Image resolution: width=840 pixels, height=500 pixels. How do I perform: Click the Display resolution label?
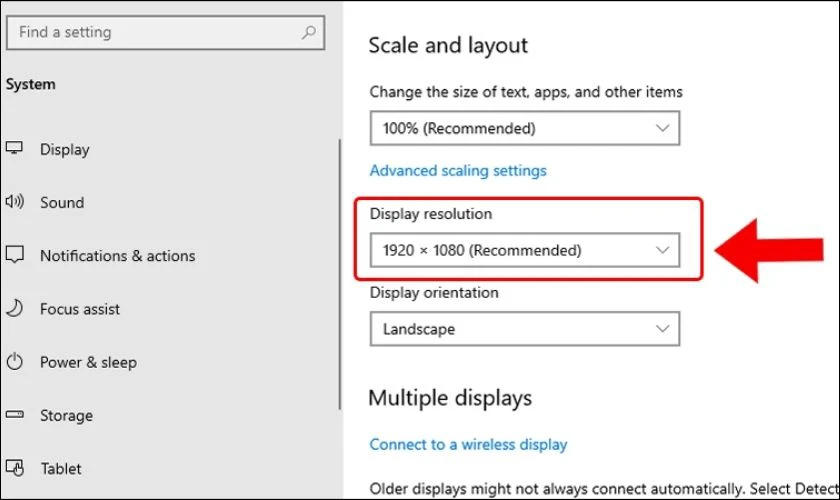tap(431, 214)
